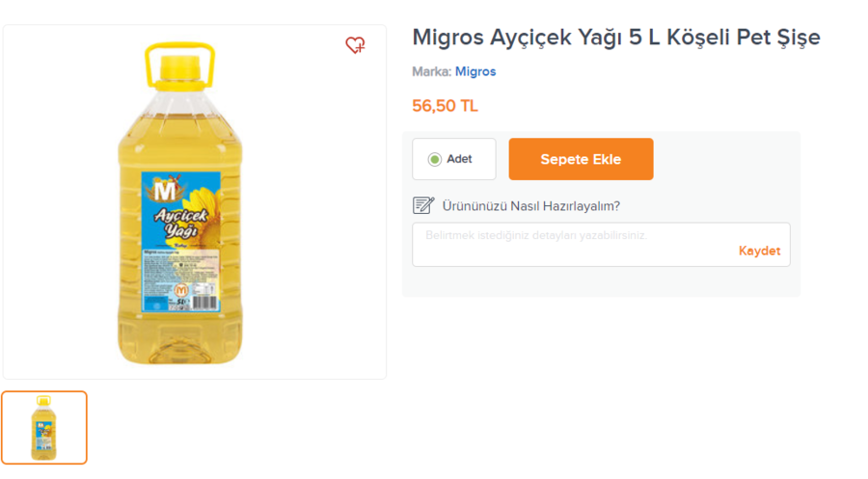Select the Adet radio button
The height and width of the screenshot is (479, 868).
tap(434, 159)
